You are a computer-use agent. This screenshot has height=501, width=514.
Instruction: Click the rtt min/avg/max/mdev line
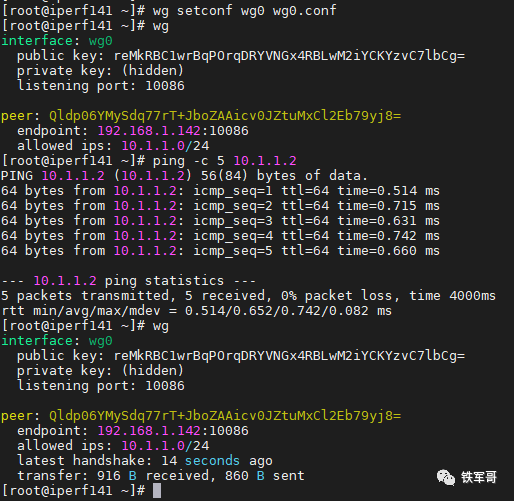coord(196,311)
